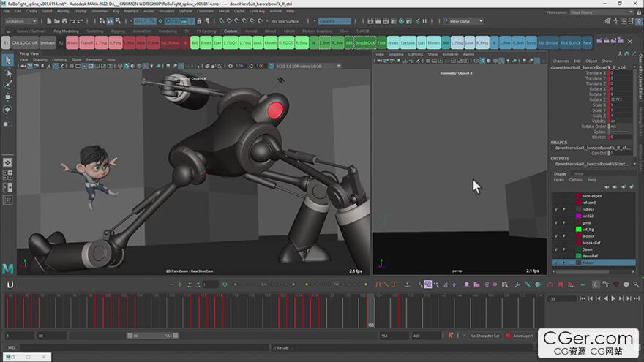
Task: Click the selection lock padlock icon
Action: tap(199, 21)
